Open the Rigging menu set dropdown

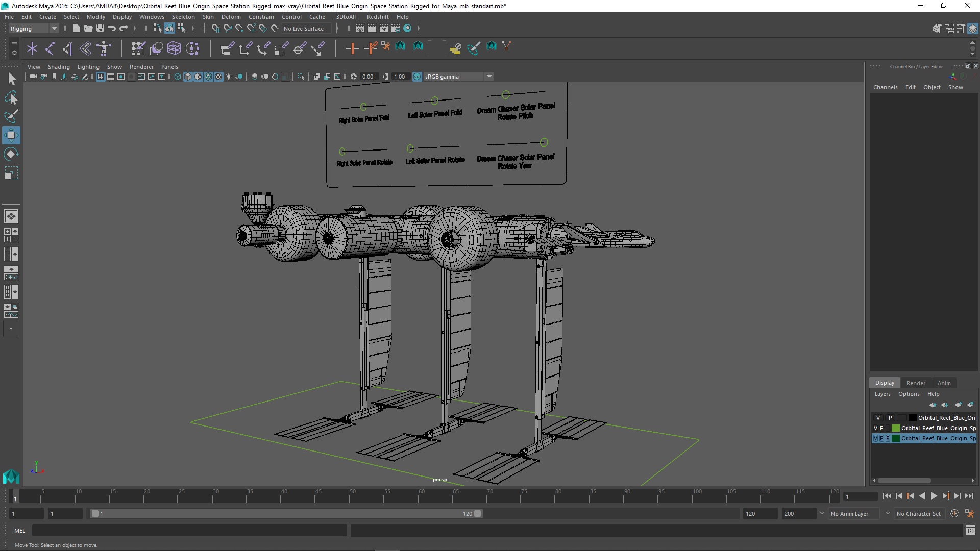(x=34, y=29)
